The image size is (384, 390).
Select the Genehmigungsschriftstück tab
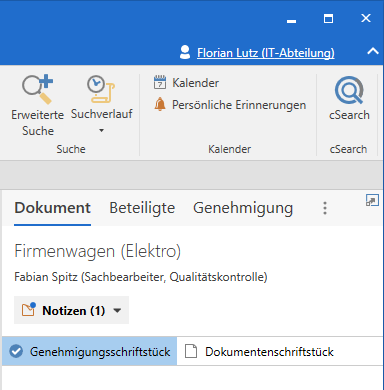[x=89, y=351]
